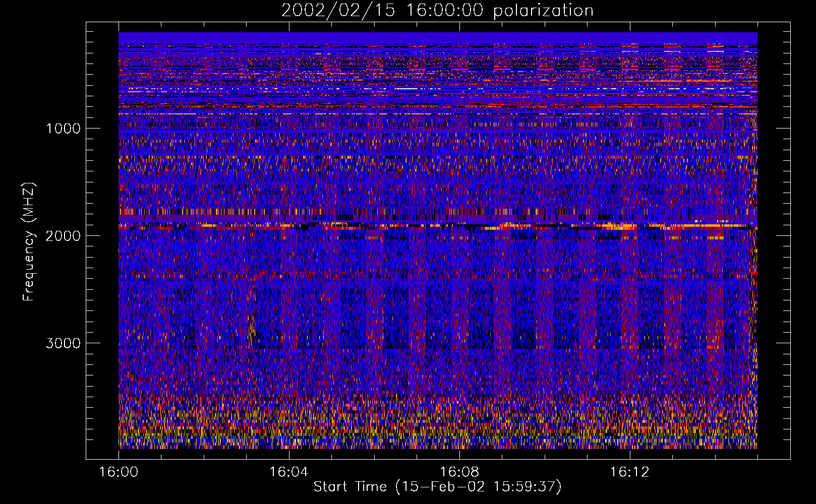Click the '16:04' time tick label
Viewport: 816px width, 504px height.
(x=289, y=472)
